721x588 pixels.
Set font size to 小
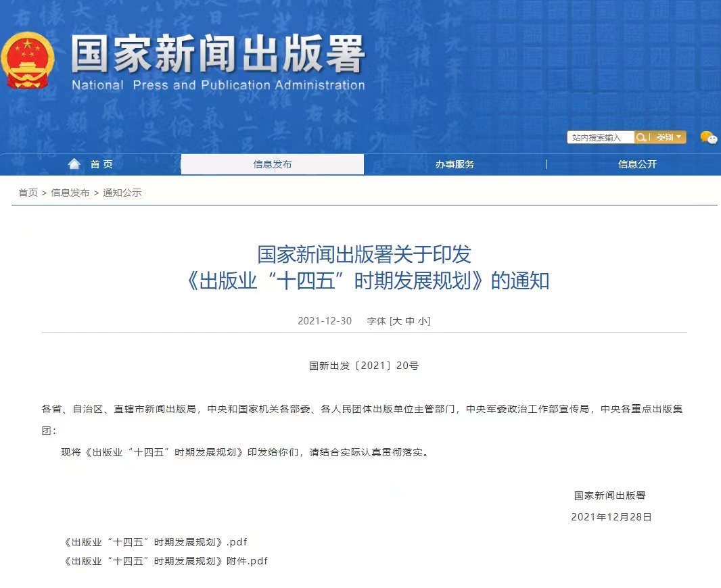pos(423,321)
